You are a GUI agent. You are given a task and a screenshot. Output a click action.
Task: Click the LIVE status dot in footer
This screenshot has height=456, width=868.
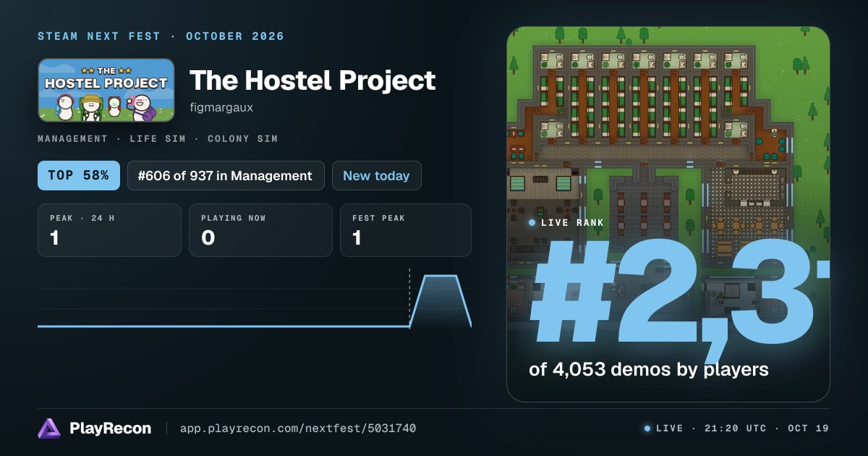647,428
